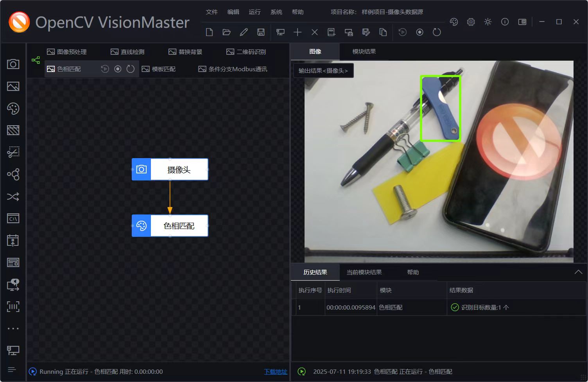Expand the ellipsis menu in left sidebar

[13, 328]
